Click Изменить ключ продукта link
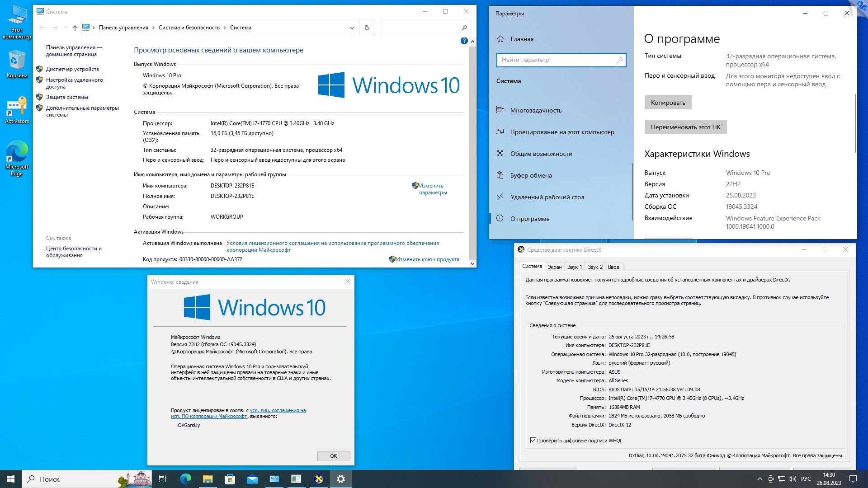 [x=427, y=259]
